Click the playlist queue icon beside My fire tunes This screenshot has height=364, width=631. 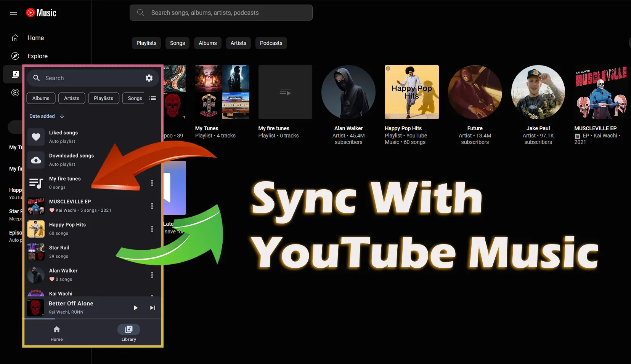[36, 183]
